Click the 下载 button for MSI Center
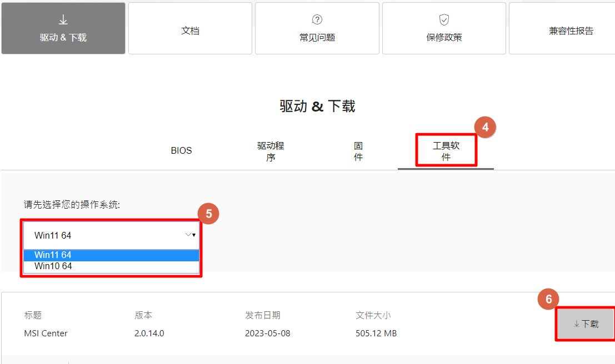This screenshot has width=615, height=364. pos(585,324)
